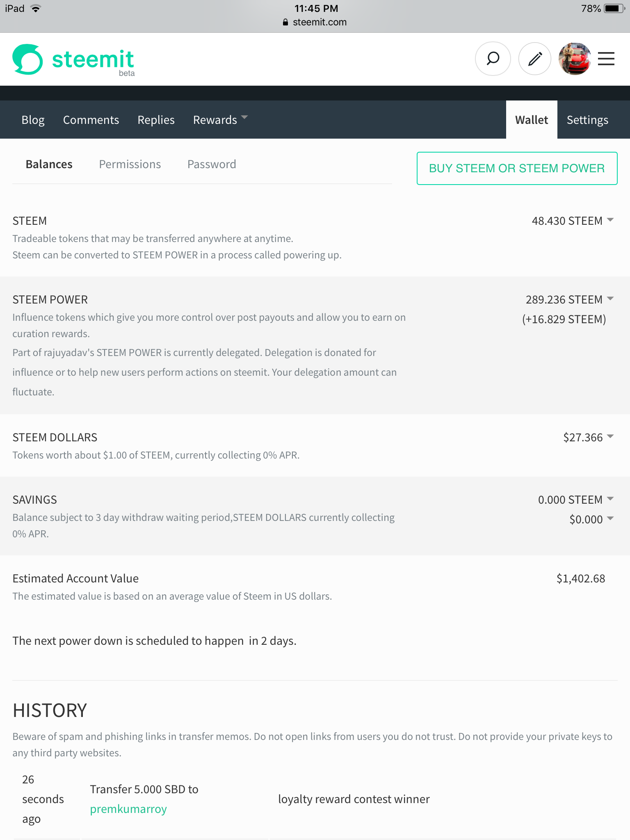Click the power down schedule notice
The image size is (630, 840).
[x=154, y=641]
